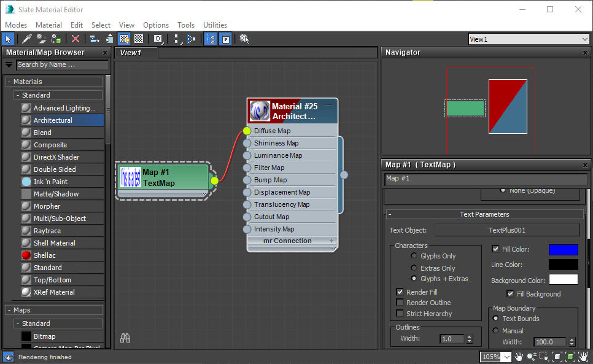Select the Raytrace material in the browser
Image resolution: width=593 pixels, height=364 pixels.
pyautogui.click(x=47, y=230)
